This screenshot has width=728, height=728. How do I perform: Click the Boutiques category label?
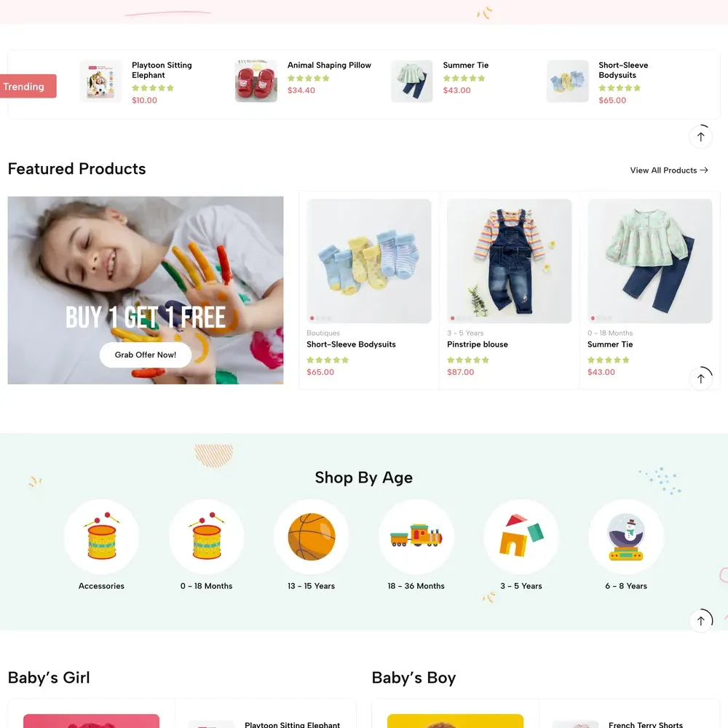coord(323,333)
